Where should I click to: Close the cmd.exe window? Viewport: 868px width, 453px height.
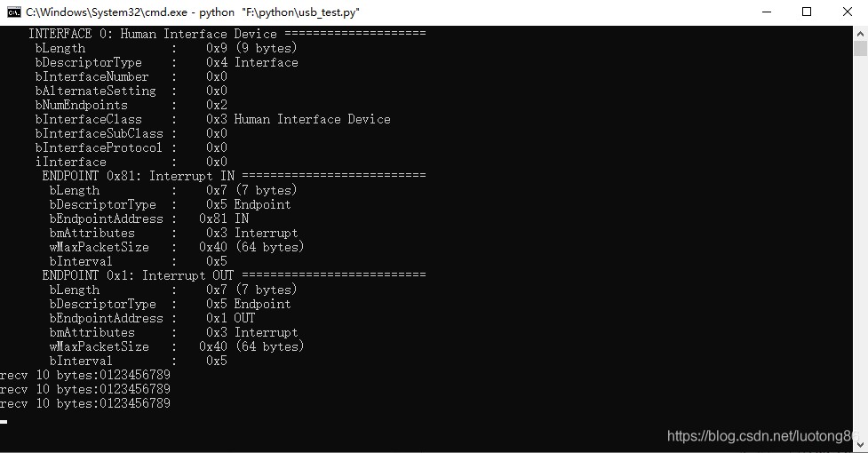point(848,12)
